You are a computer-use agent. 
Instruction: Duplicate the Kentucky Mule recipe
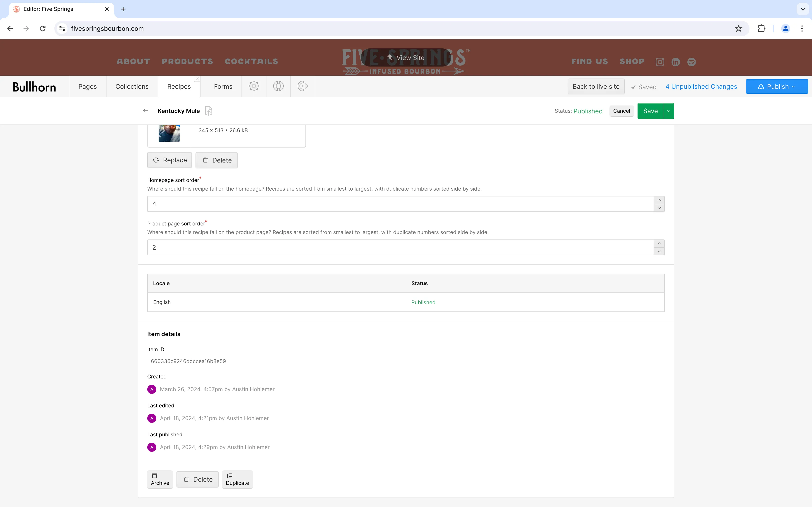[237, 479]
